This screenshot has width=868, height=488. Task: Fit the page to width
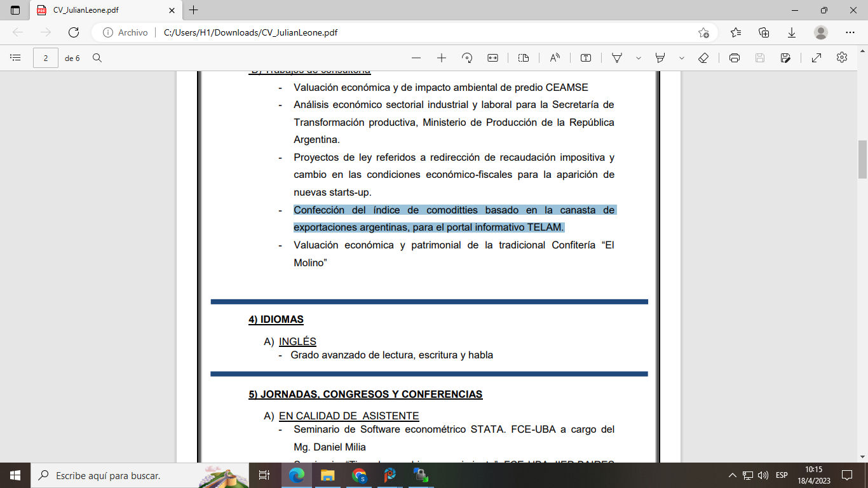click(x=492, y=58)
